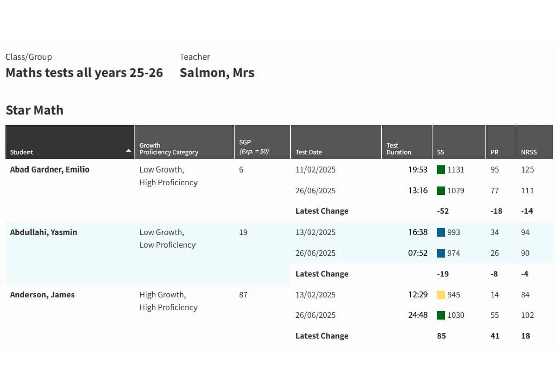This screenshot has height=392, width=557.
Task: Click the Test Duration column header
Action: pyautogui.click(x=407, y=142)
